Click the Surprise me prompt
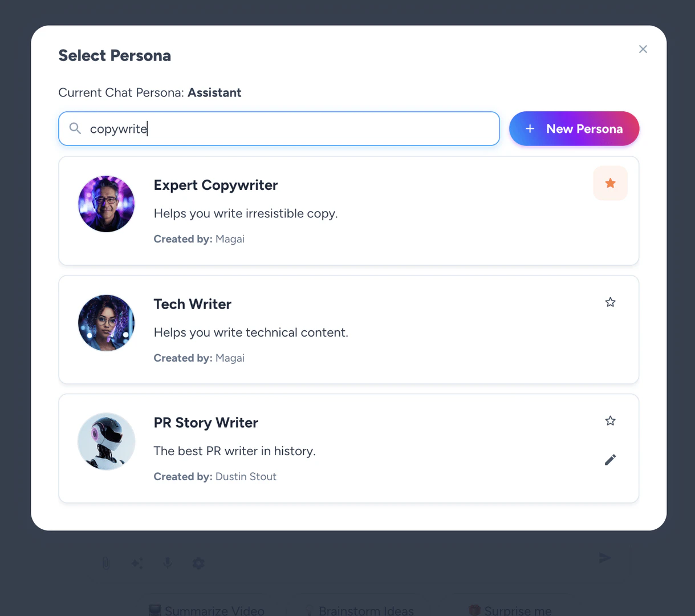 point(509,609)
